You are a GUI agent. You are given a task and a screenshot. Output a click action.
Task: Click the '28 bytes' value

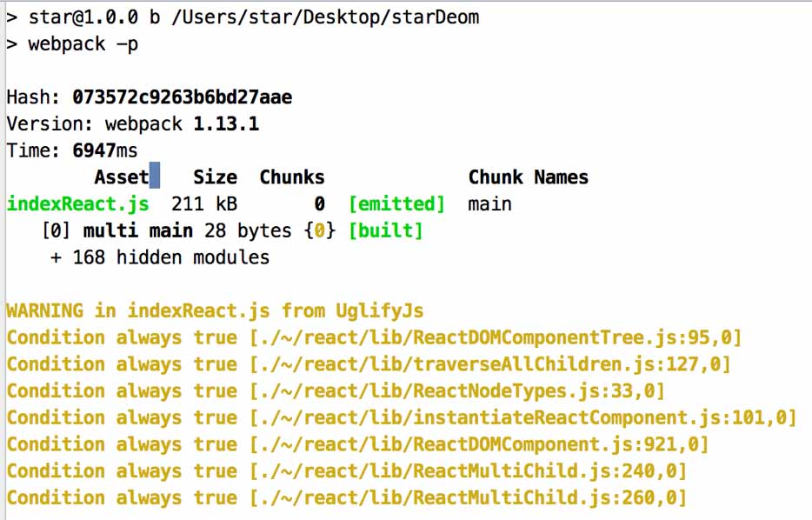click(x=248, y=231)
